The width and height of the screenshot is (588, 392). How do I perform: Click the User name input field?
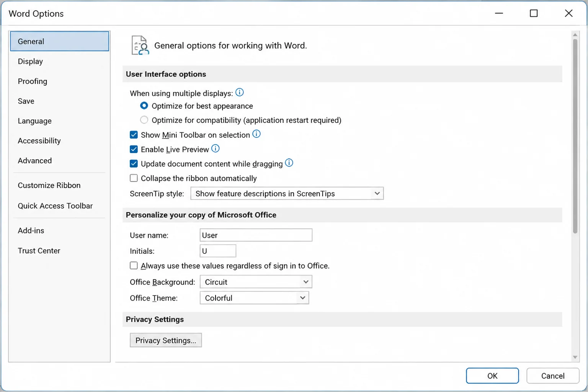[256, 235]
